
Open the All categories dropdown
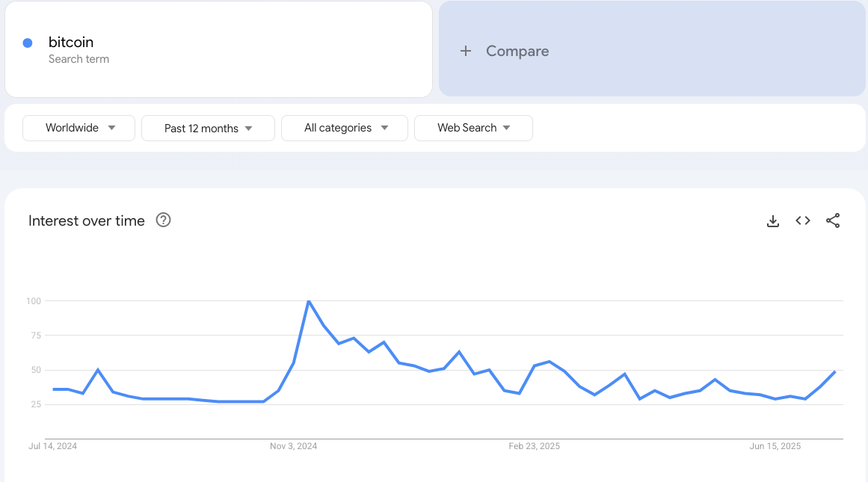coord(345,128)
